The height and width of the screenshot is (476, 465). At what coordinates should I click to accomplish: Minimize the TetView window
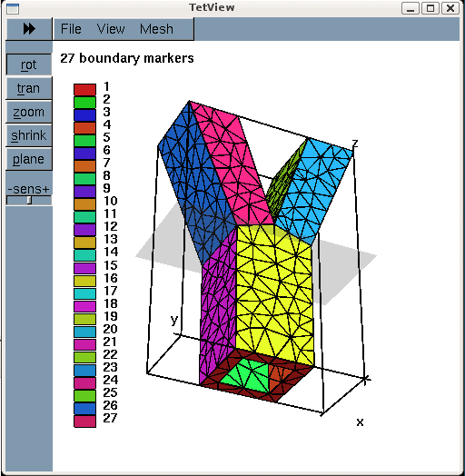point(411,8)
